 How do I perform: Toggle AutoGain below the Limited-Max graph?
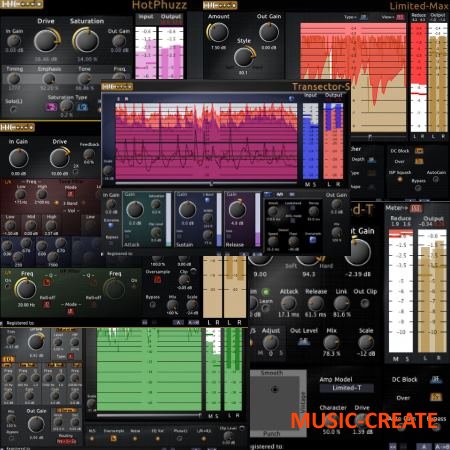point(436,179)
